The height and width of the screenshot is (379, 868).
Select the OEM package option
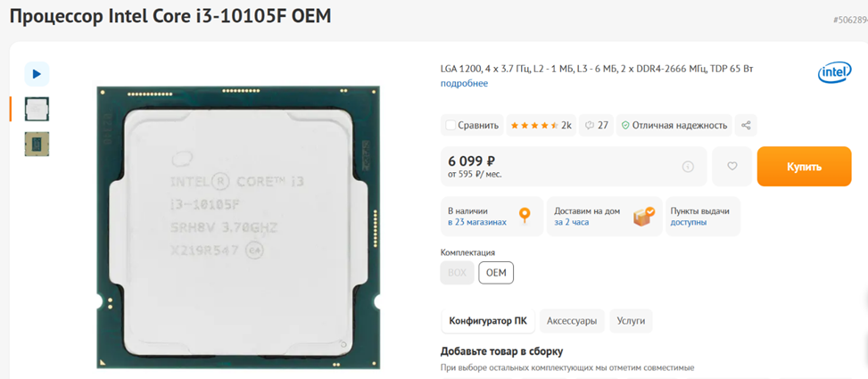point(496,273)
